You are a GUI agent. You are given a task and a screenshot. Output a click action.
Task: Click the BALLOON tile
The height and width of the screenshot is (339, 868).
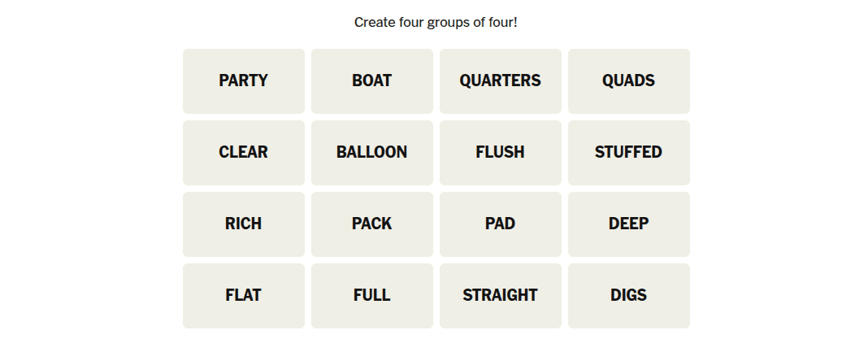(x=371, y=153)
